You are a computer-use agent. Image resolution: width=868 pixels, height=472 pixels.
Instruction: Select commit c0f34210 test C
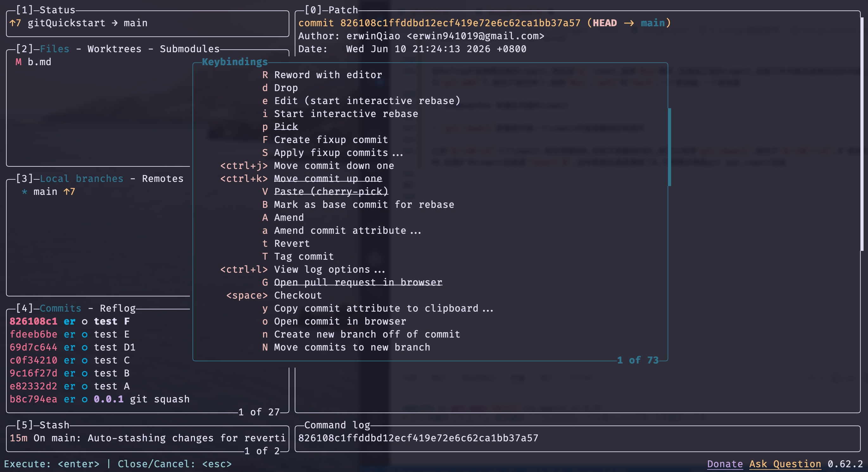pyautogui.click(x=70, y=360)
